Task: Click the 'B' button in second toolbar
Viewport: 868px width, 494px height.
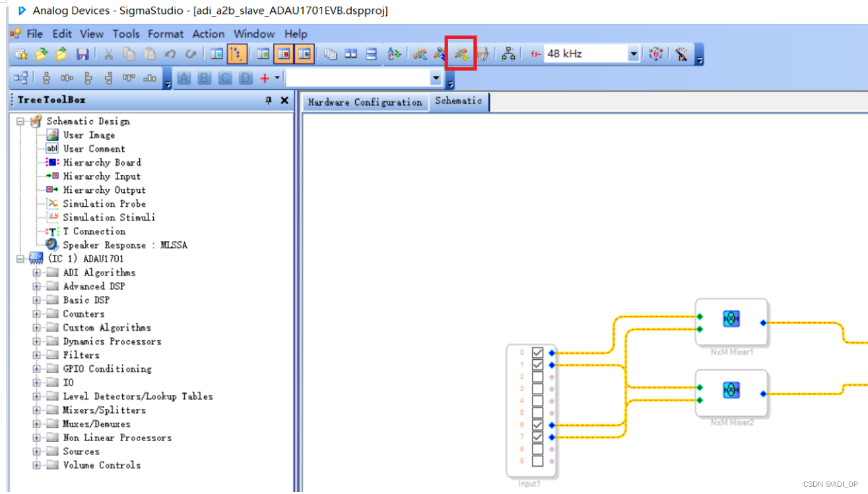Action: (205, 79)
